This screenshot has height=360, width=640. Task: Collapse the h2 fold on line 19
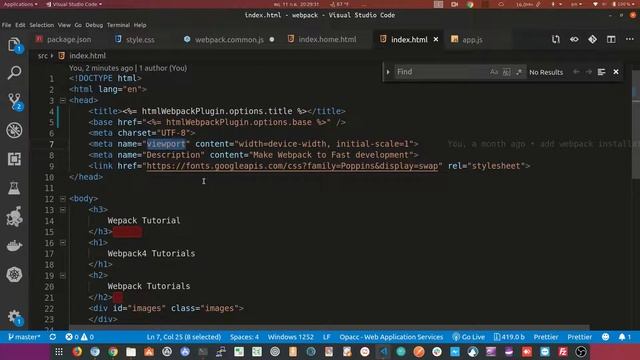[x=63, y=276]
